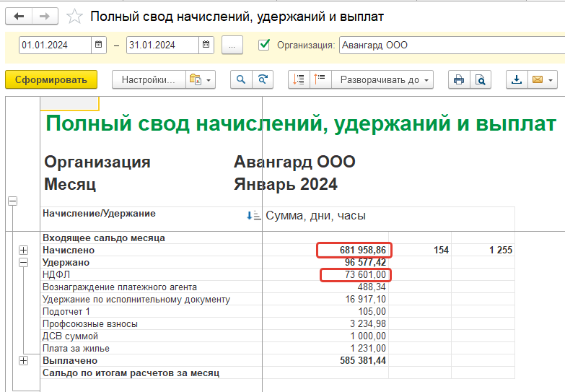The image size is (565, 392).
Task: Edit organization field Авангард ООО
Action: click(452, 45)
